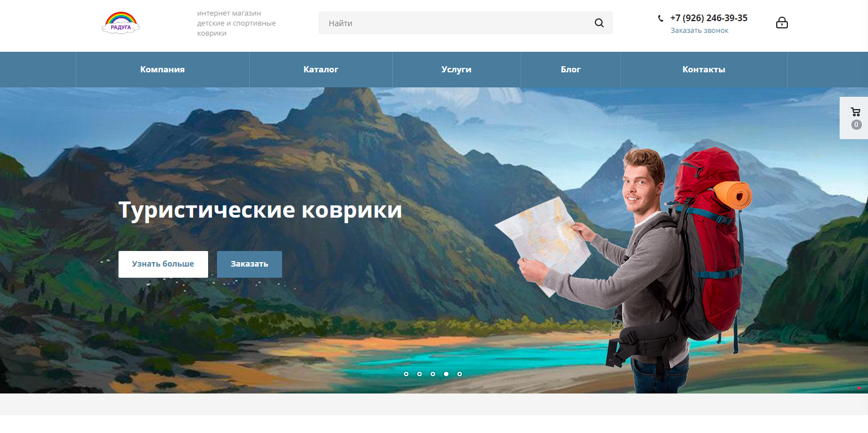The height and width of the screenshot is (433, 868).
Task: Select the first slider dot
Action: click(x=406, y=374)
